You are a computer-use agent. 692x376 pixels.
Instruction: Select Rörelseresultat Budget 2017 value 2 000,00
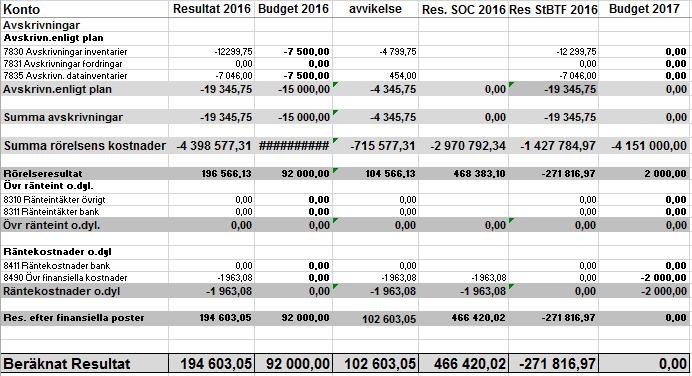pyautogui.click(x=665, y=174)
